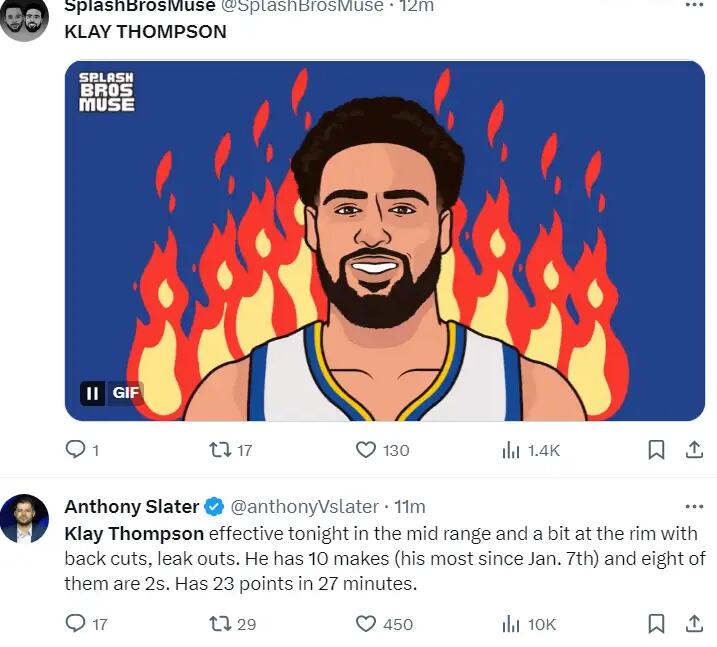This screenshot has height=647, width=717.
Task: Pause the Klay Thompson GIF
Action: point(92,393)
